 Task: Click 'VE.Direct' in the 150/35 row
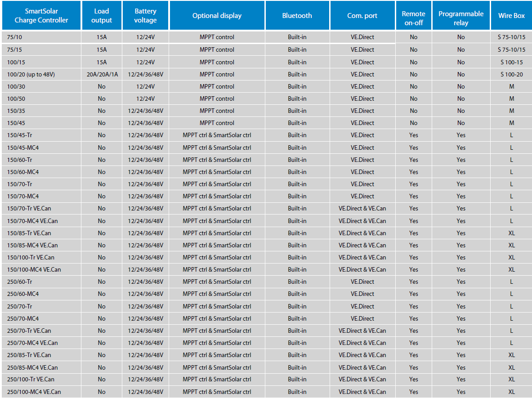tap(362, 111)
